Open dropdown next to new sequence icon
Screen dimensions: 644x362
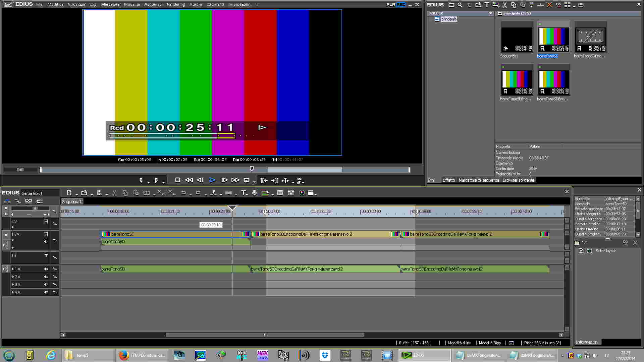[x=76, y=194]
